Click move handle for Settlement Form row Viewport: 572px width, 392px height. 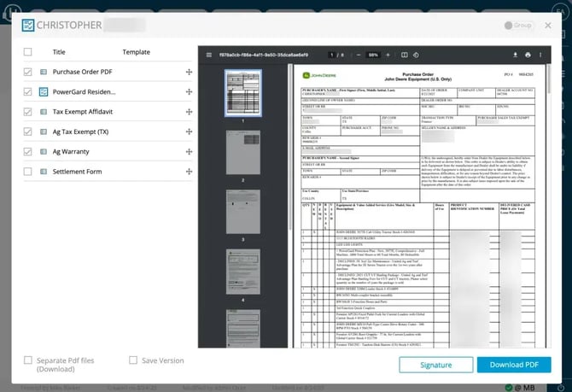point(188,172)
